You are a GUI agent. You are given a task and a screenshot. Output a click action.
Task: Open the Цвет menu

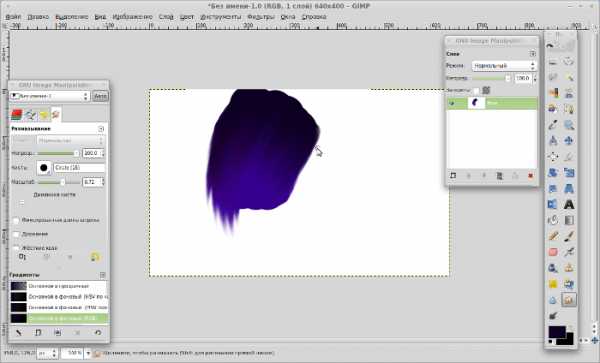pos(187,17)
